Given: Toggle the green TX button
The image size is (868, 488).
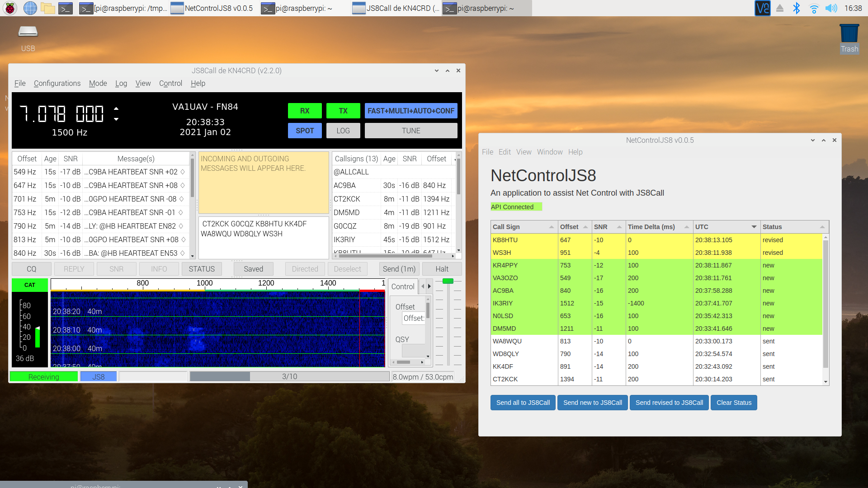Looking at the screenshot, I should click(x=343, y=111).
